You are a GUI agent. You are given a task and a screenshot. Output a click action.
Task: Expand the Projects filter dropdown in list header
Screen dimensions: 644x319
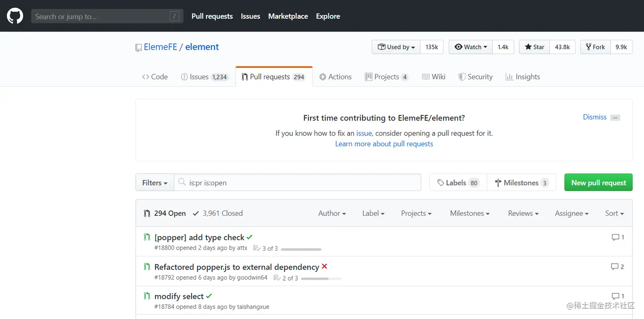tap(416, 213)
